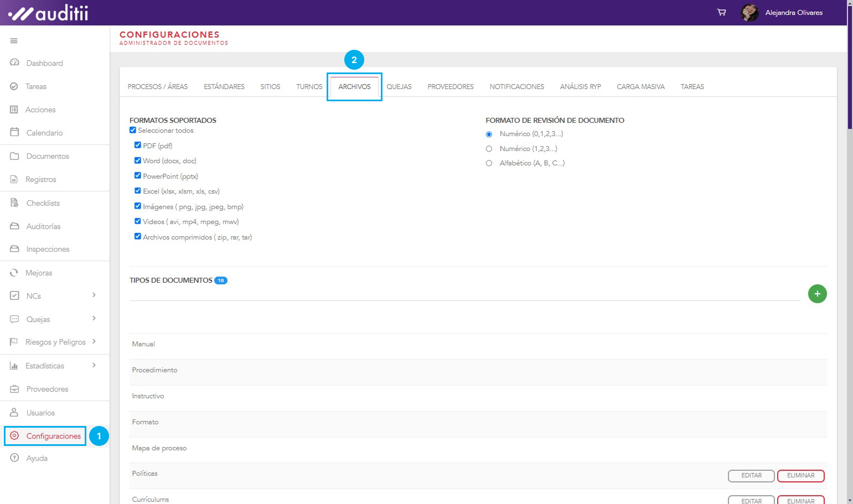853x504 pixels.
Task: Open the Ayuda help icon
Action: click(x=14, y=458)
